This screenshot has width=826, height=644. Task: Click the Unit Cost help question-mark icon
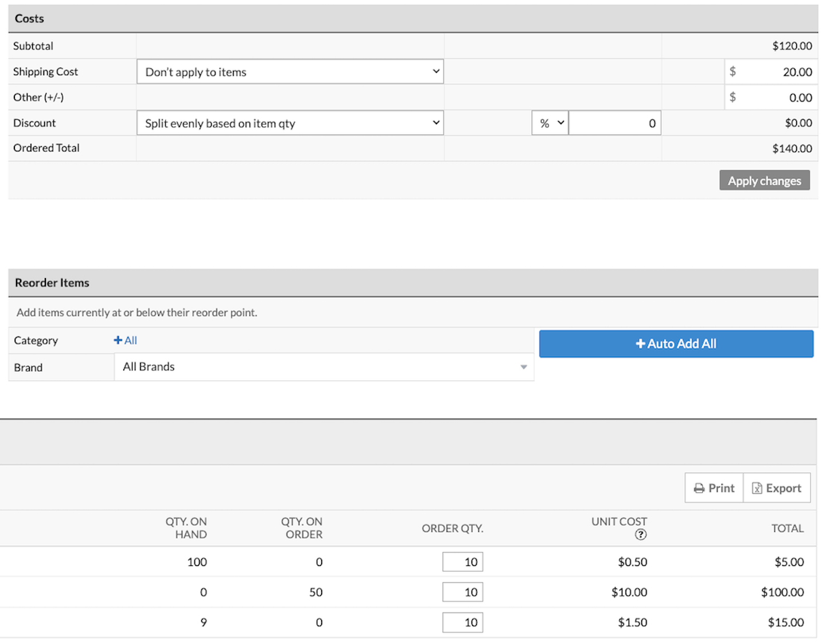(x=641, y=534)
